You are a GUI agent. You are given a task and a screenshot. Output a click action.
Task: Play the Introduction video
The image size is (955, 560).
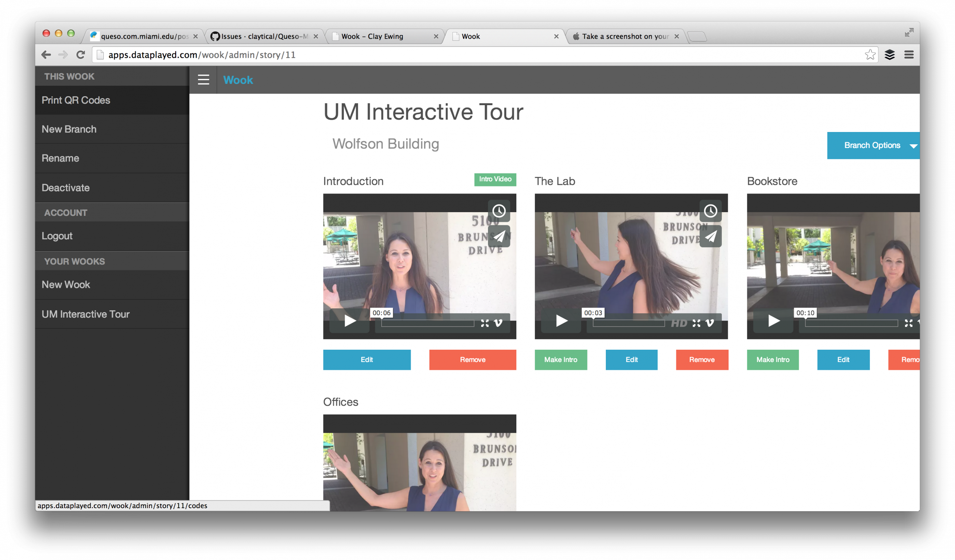[350, 321]
